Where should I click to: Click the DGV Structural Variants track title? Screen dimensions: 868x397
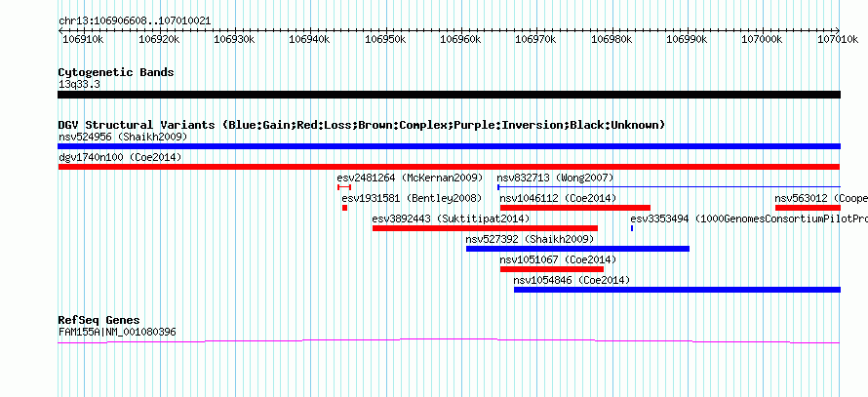(362, 125)
